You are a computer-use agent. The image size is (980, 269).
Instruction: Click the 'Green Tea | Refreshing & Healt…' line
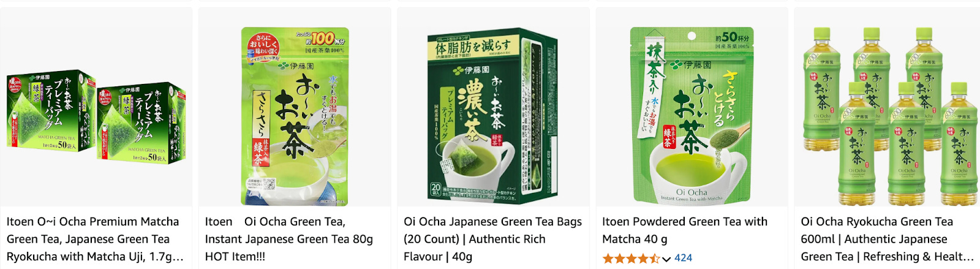click(x=888, y=257)
